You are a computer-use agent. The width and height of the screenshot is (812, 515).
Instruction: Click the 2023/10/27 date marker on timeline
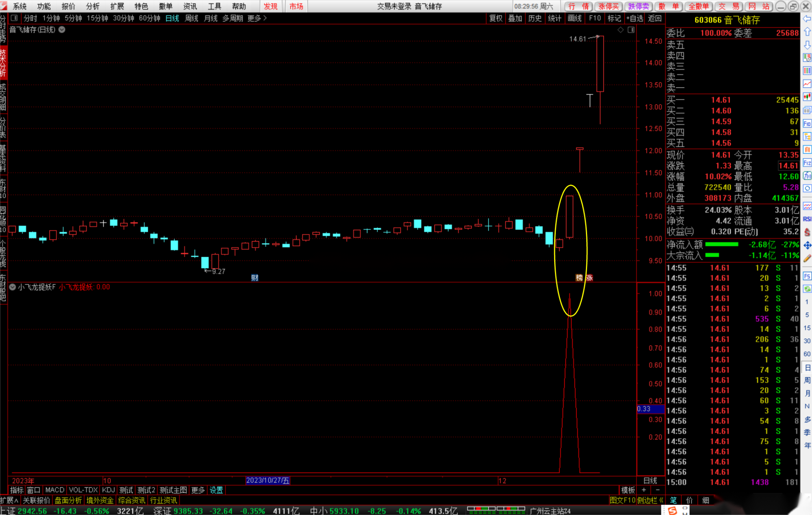(x=268, y=480)
